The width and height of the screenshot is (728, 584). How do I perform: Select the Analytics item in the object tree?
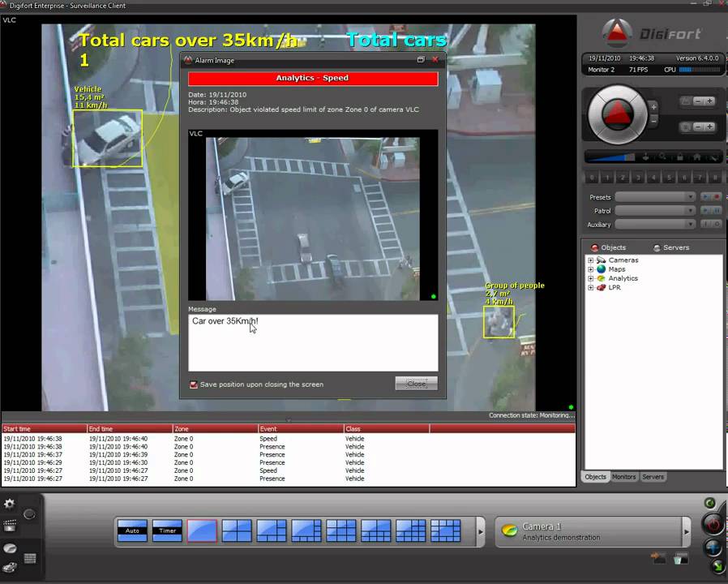coord(623,278)
